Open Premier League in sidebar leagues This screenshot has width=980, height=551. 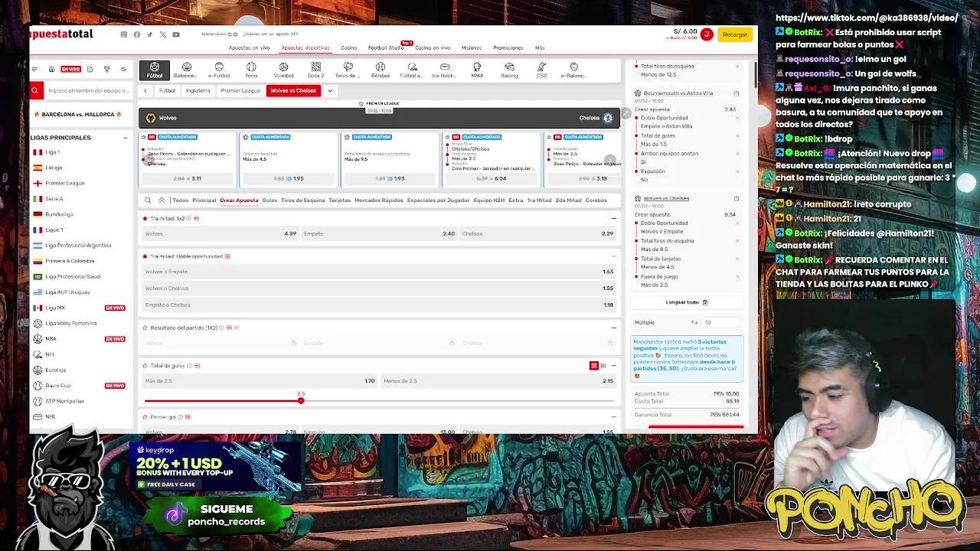coord(64,183)
